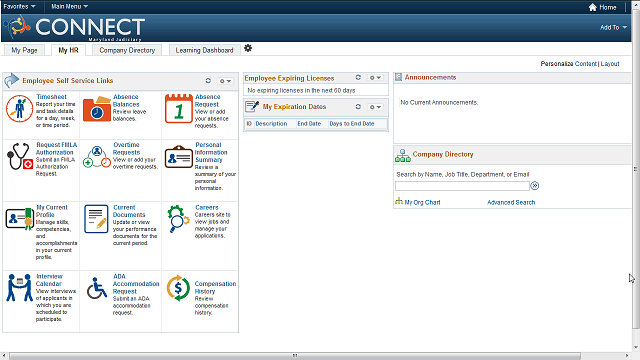The height and width of the screenshot is (360, 640).
Task: Open the Request FMLA Authorization stethoscope icon
Action: point(20,156)
